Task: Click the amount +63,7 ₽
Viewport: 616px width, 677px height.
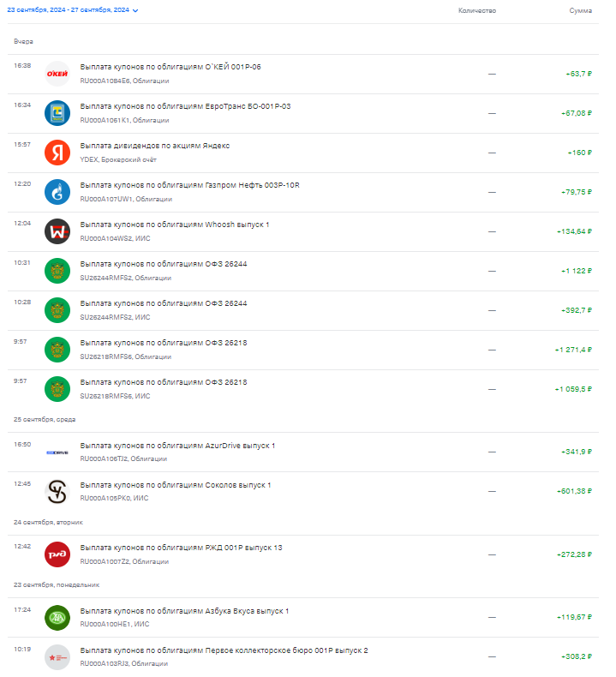Action: coord(578,74)
